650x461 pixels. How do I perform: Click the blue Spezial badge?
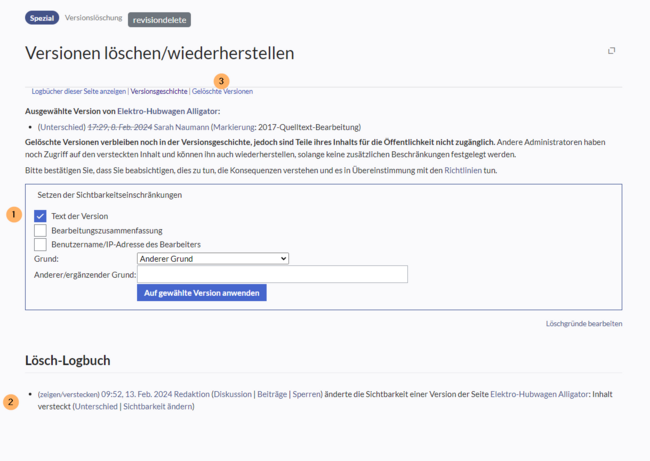tap(42, 18)
